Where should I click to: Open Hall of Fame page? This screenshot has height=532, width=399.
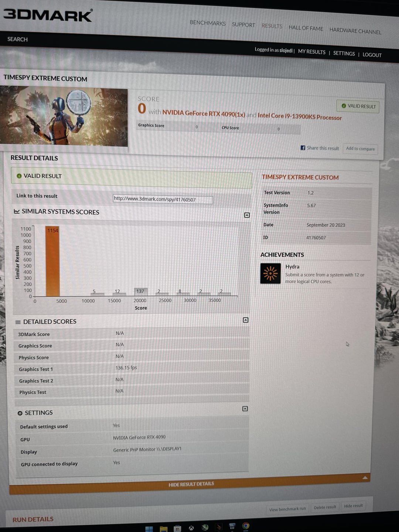pyautogui.click(x=306, y=28)
